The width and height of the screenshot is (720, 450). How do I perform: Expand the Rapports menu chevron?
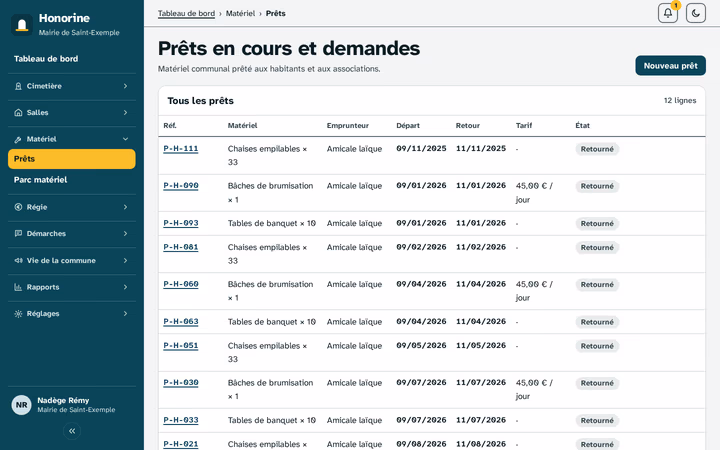125,287
